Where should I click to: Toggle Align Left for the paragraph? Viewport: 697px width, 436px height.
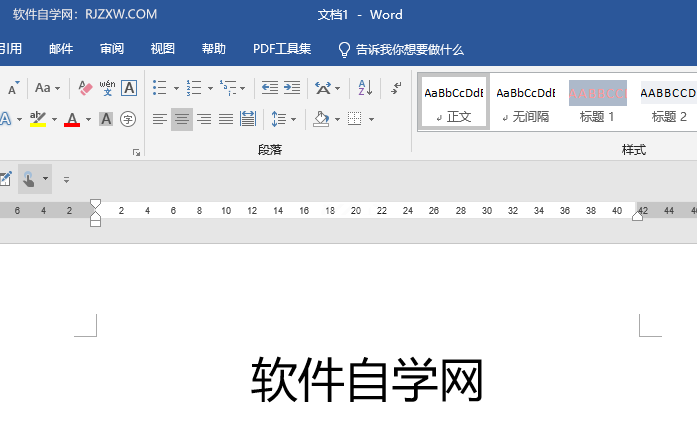click(160, 119)
